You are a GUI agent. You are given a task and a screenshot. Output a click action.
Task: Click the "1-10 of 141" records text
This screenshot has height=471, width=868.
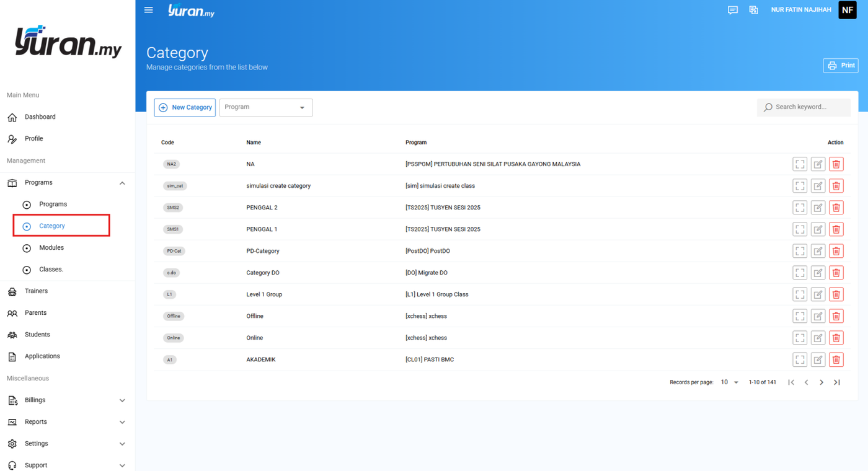[762, 382]
